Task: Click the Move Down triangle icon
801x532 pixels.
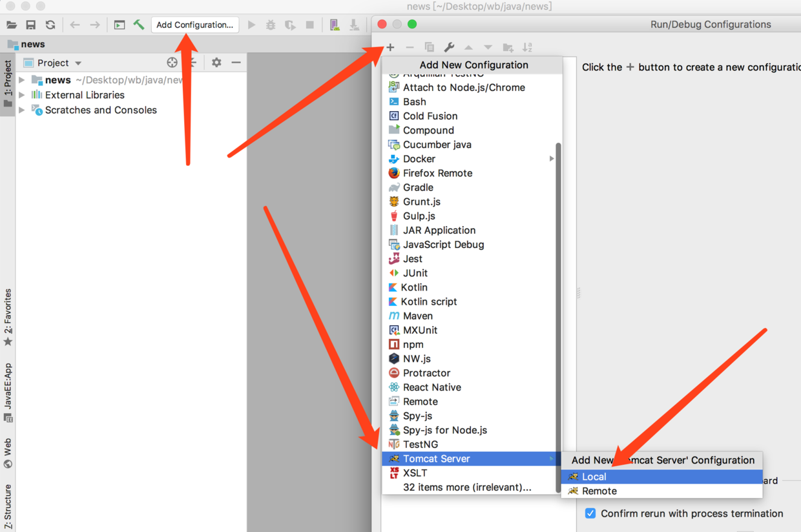Action: coord(488,47)
